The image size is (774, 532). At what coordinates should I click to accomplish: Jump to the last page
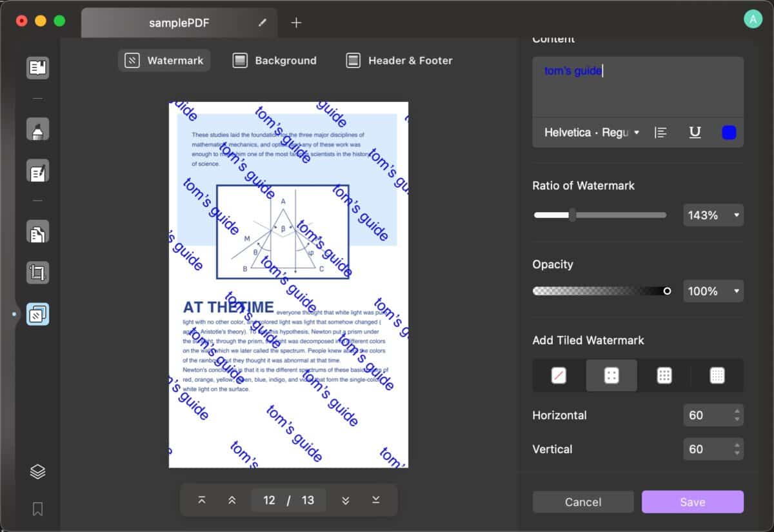[x=376, y=500]
